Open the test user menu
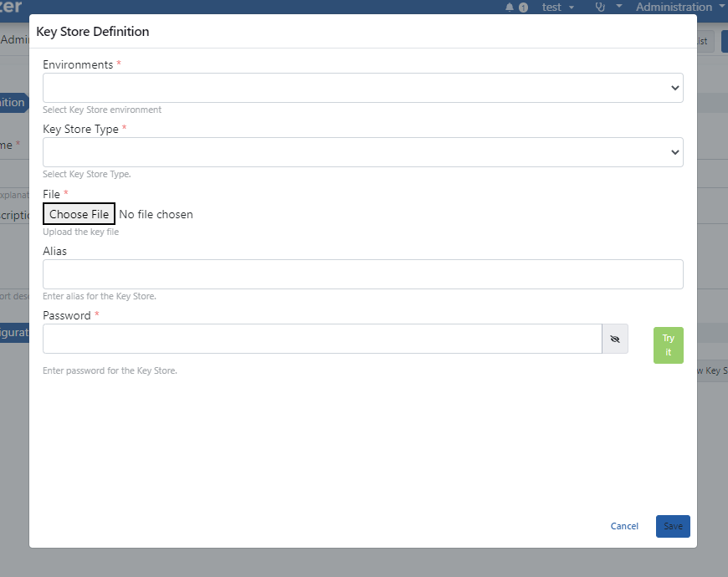 (x=558, y=7)
